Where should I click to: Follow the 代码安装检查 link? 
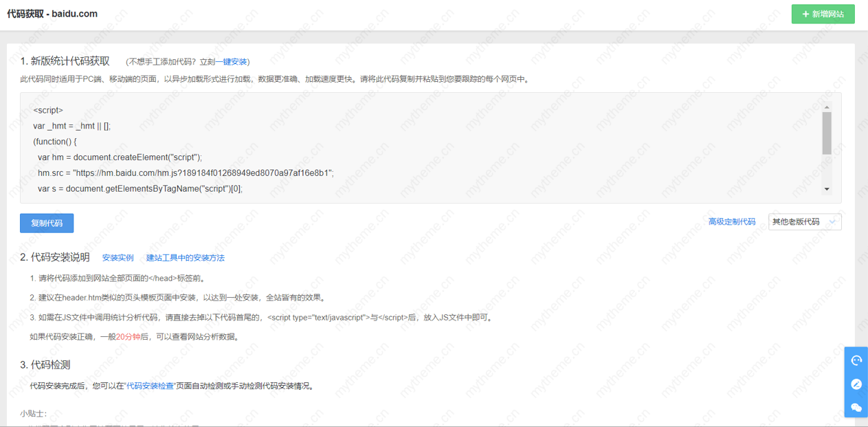coord(150,386)
